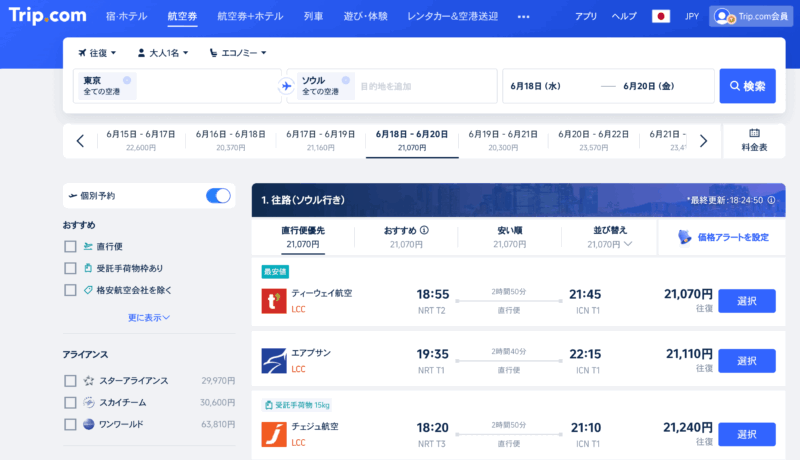Select the 6月15日 - 6月17日 date tab
The width and height of the screenshot is (800, 460).
point(141,141)
